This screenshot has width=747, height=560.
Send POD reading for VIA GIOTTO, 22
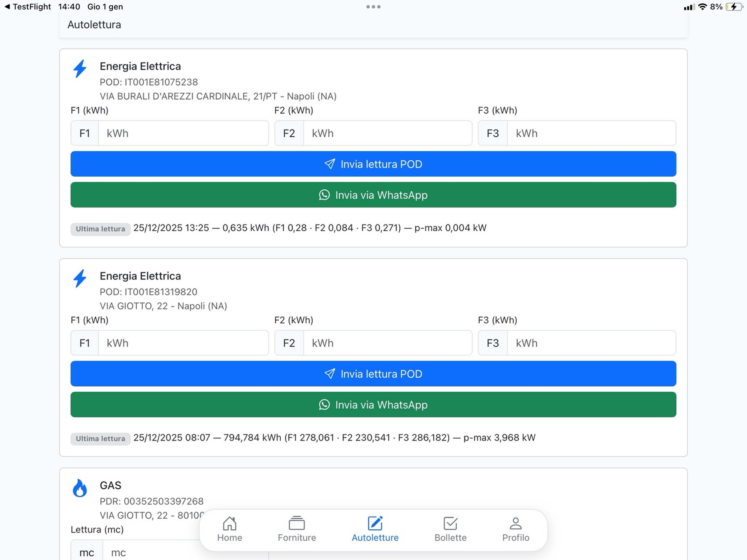click(373, 374)
